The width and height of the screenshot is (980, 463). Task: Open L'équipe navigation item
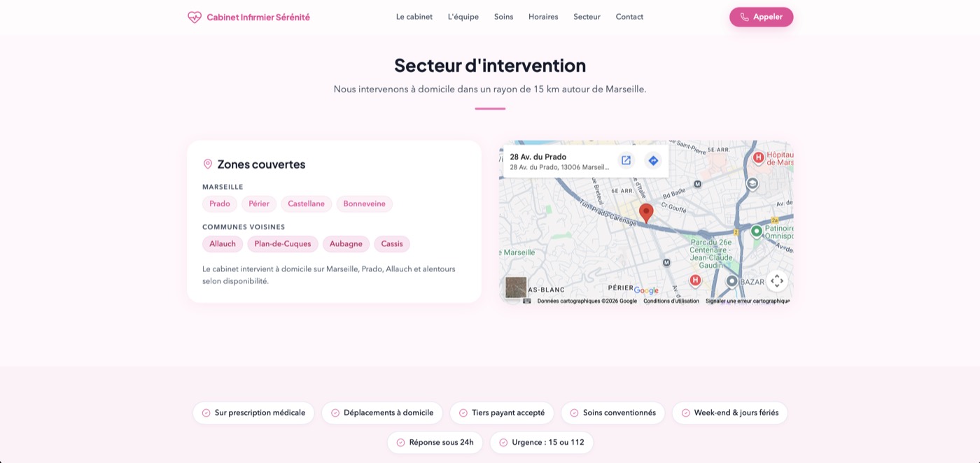click(463, 17)
